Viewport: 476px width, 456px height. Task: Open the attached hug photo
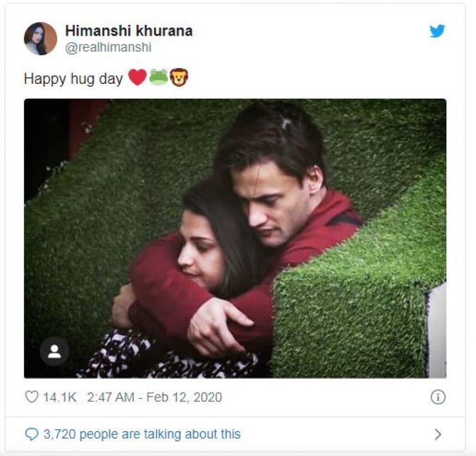click(235, 238)
